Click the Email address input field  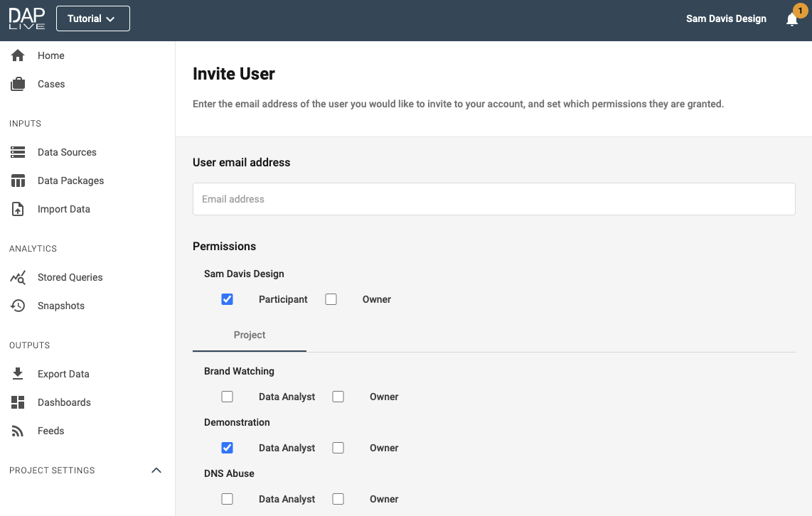click(493, 199)
